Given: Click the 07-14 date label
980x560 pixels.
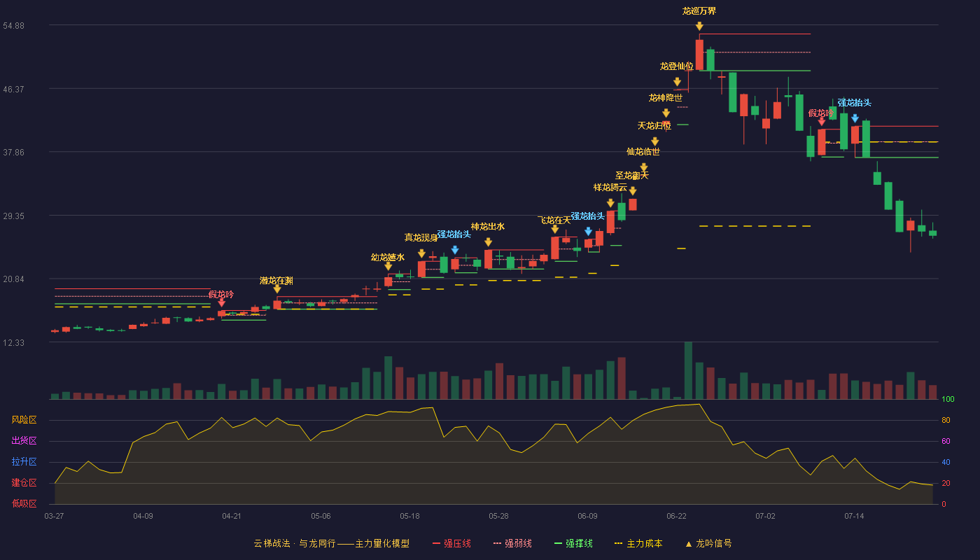Looking at the screenshot, I should pos(855,516).
